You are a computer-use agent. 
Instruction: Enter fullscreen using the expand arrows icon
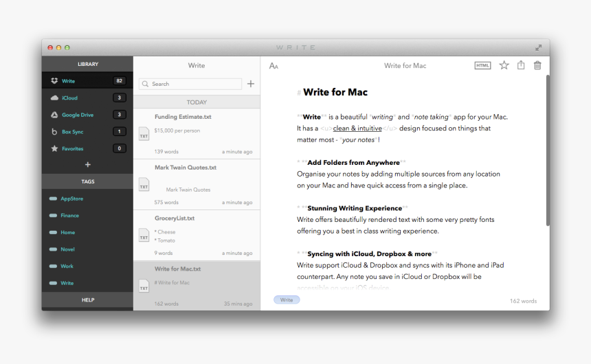[539, 47]
